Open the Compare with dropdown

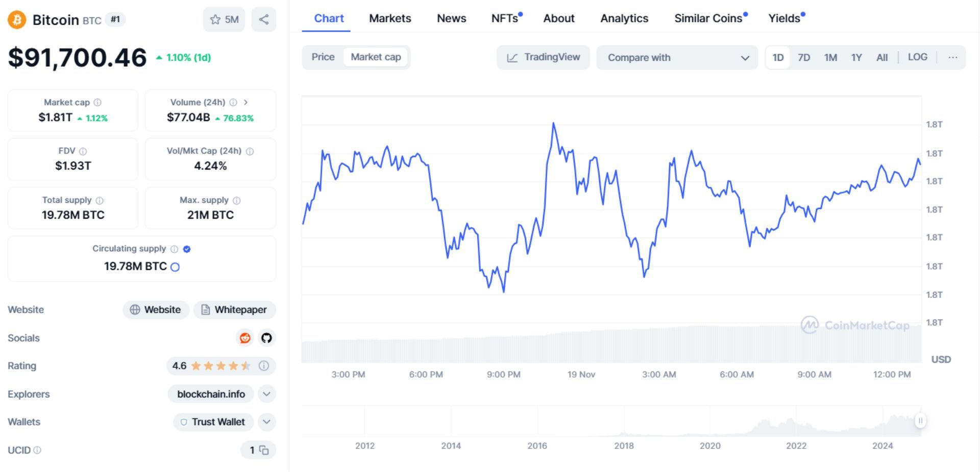click(677, 58)
